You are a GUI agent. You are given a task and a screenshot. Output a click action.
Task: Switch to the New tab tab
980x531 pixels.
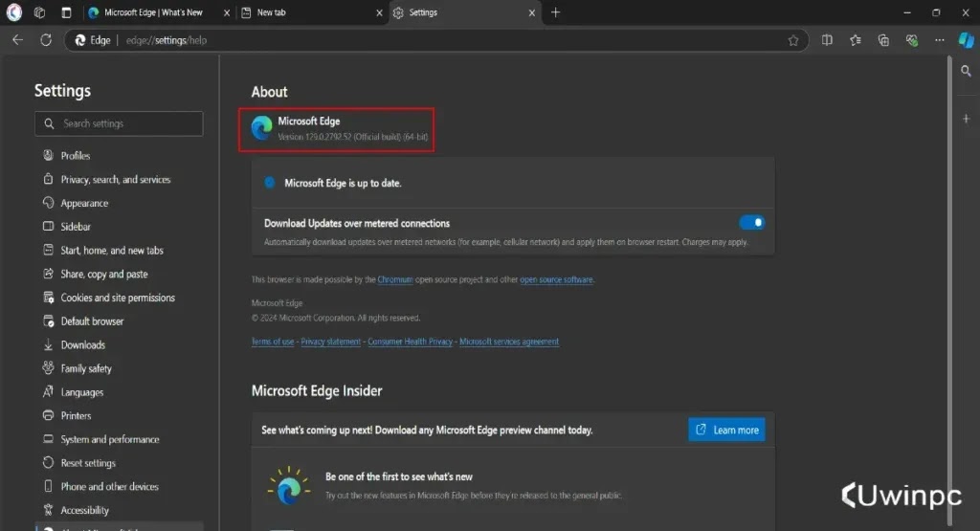[305, 12]
